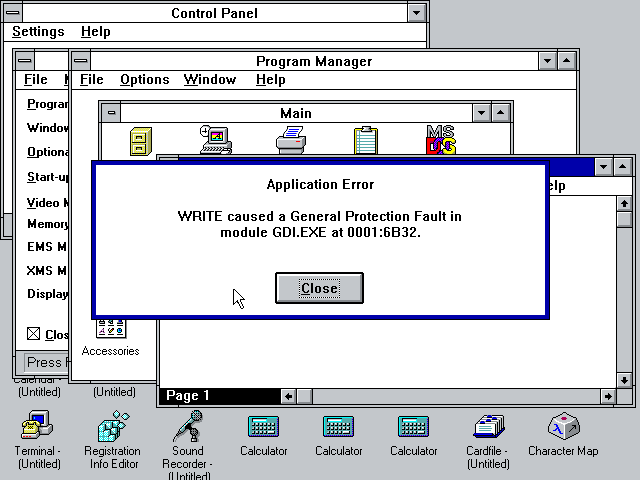
Task: Open Options menu in Program Manager
Action: [144, 79]
